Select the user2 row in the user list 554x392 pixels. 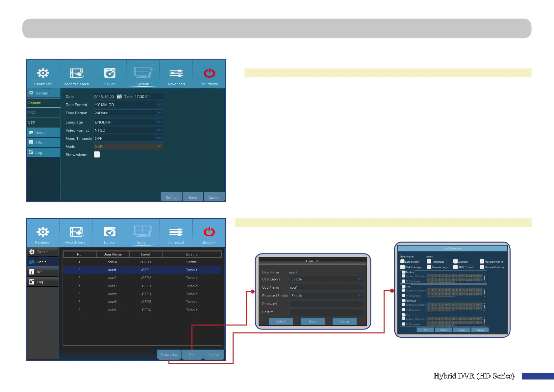(142, 278)
